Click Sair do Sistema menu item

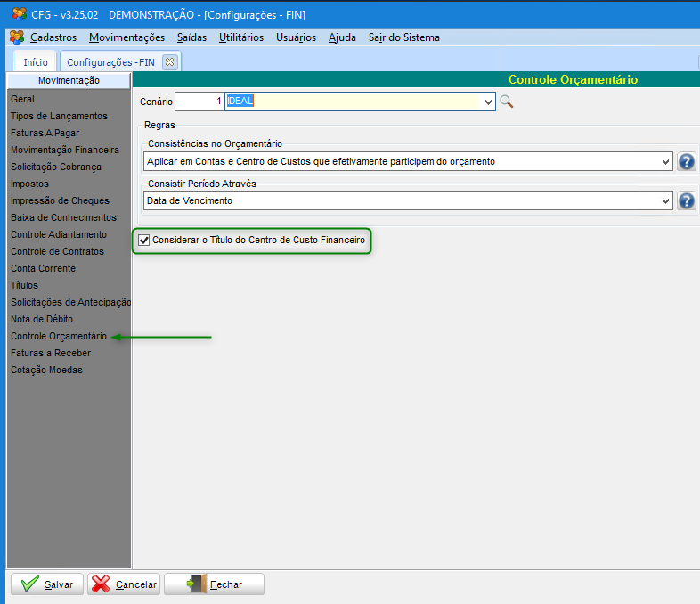404,37
